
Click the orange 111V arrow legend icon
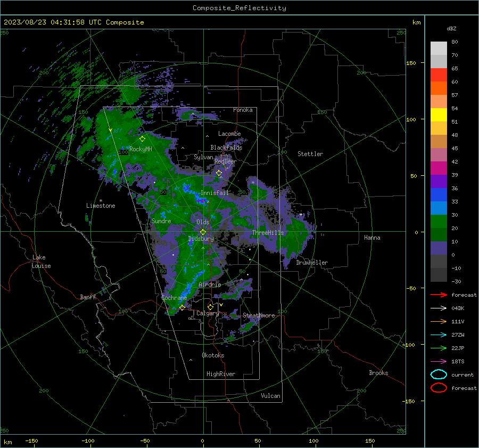[439, 321]
